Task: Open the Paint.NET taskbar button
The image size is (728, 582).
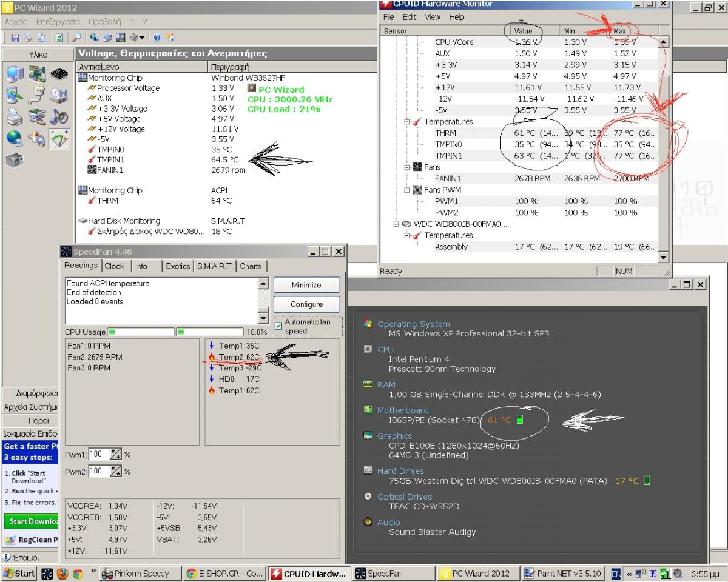Action: [563, 574]
